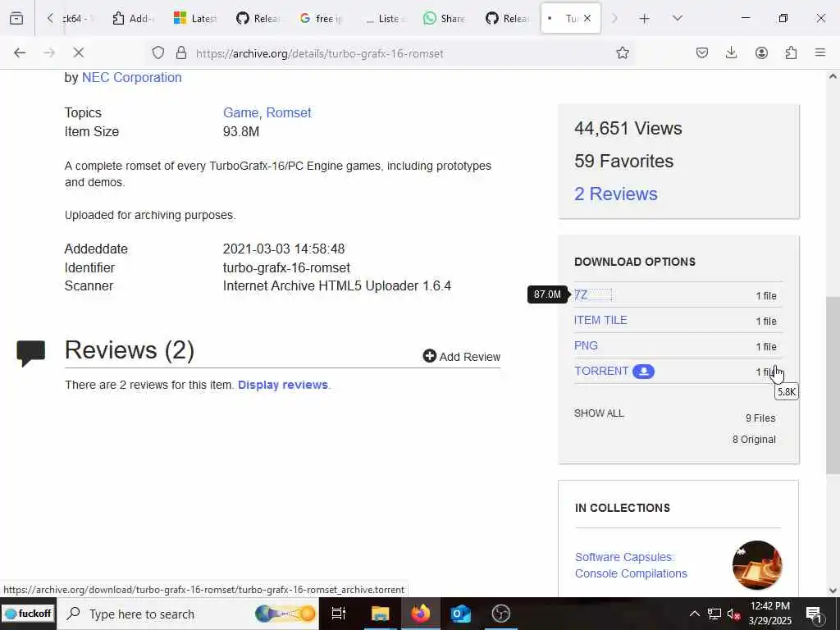Expand the list all tabs dropdown
The image size is (840, 630).
click(677, 18)
